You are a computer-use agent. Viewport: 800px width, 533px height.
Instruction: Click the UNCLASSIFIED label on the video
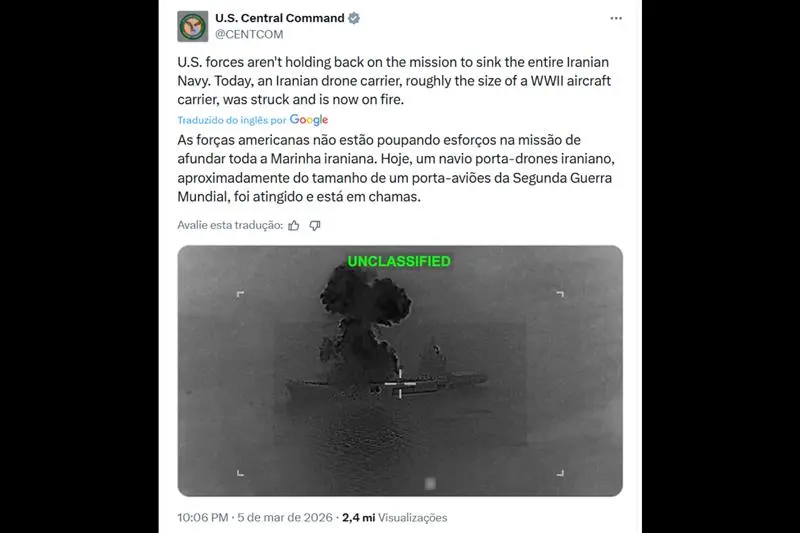tap(399, 262)
